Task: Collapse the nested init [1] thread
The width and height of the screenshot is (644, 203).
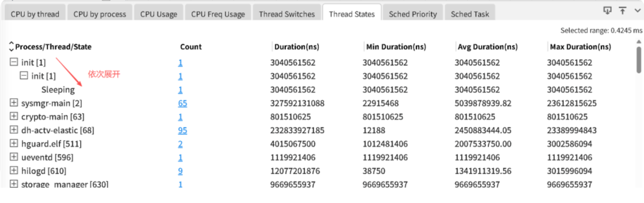Action: (24, 75)
